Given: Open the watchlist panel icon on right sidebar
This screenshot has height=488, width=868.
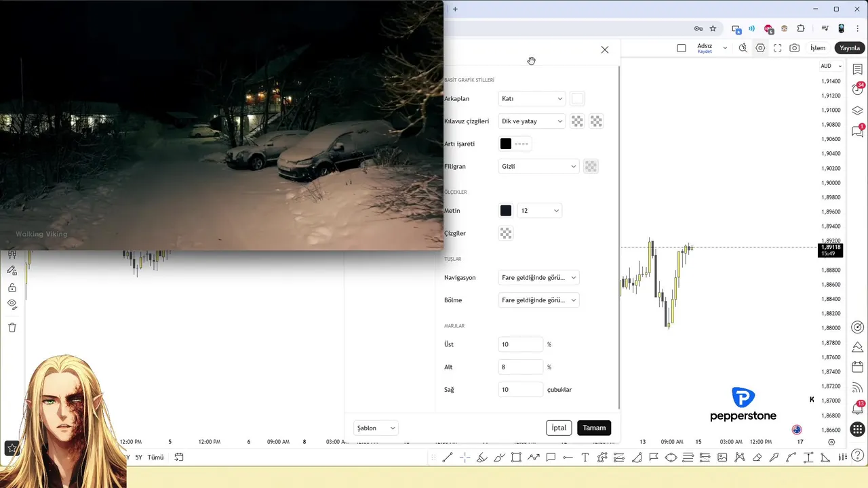Looking at the screenshot, I should [857, 70].
